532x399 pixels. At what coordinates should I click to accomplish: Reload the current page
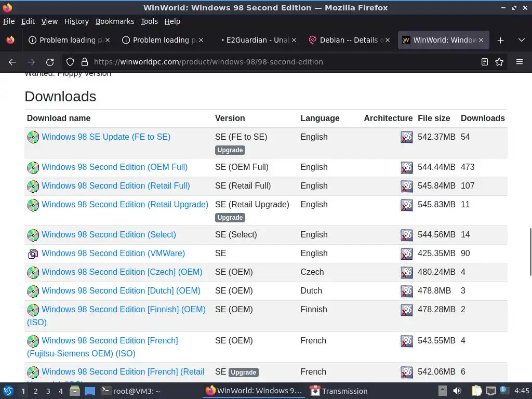click(x=50, y=62)
